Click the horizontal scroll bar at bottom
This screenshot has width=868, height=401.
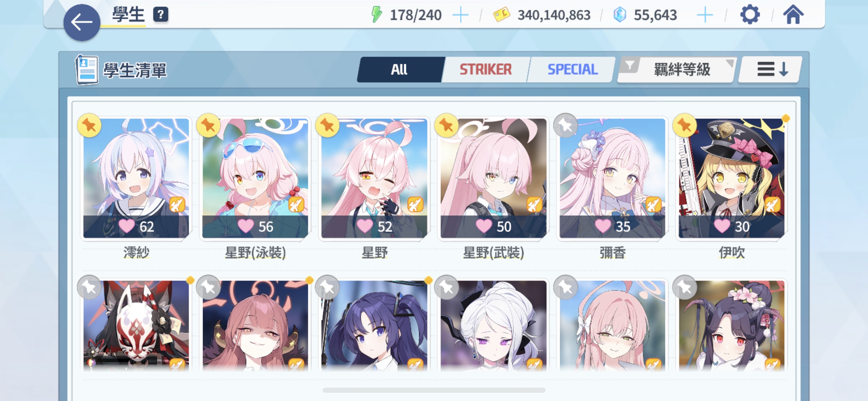click(434, 390)
